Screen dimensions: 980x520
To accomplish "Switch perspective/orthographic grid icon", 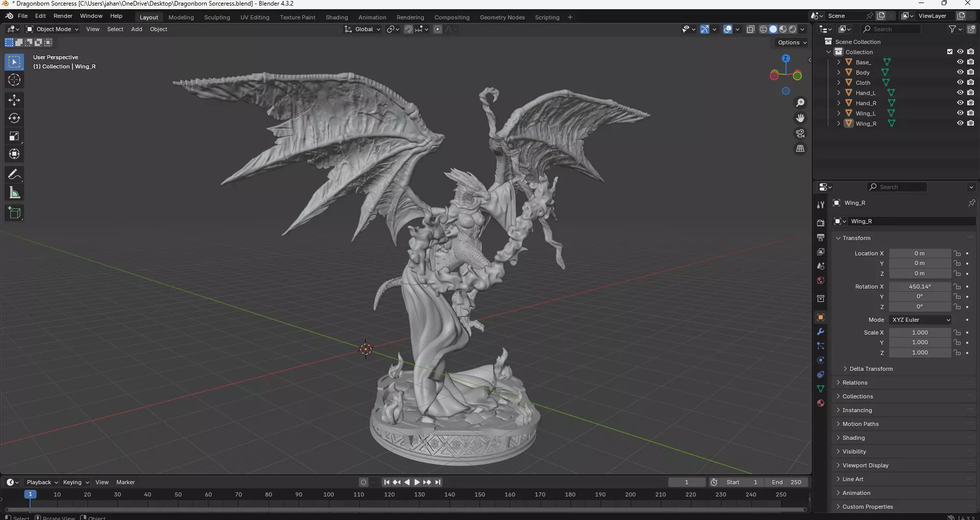I will tap(800, 149).
